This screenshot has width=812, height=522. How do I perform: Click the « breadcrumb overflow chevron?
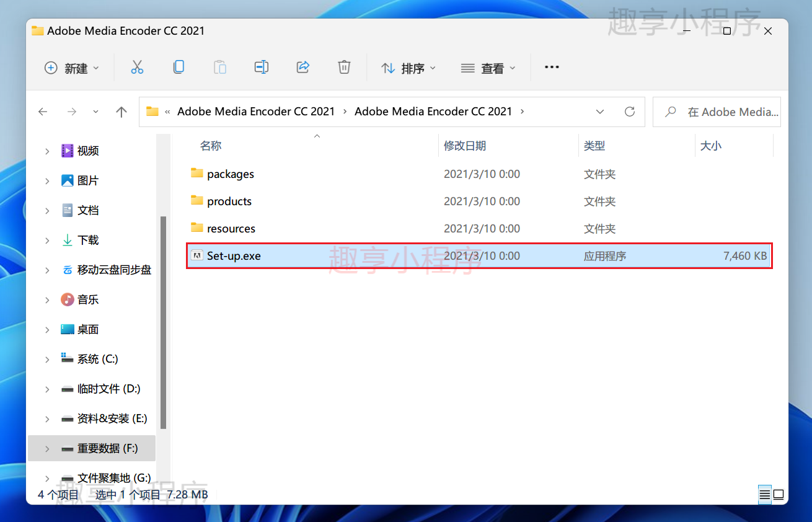pyautogui.click(x=167, y=112)
